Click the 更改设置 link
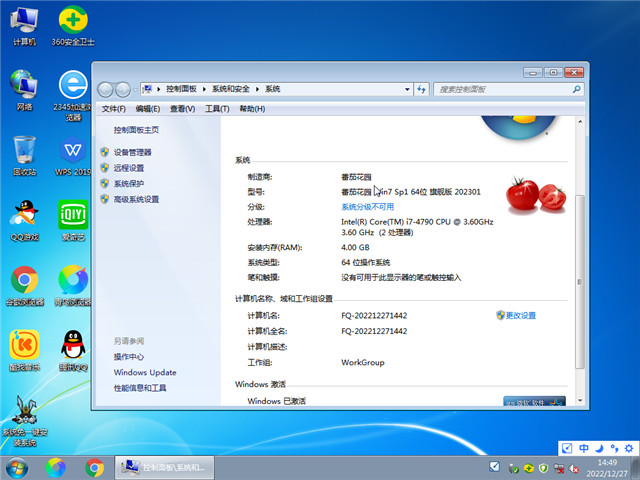This screenshot has width=640, height=480. pyautogui.click(x=520, y=316)
